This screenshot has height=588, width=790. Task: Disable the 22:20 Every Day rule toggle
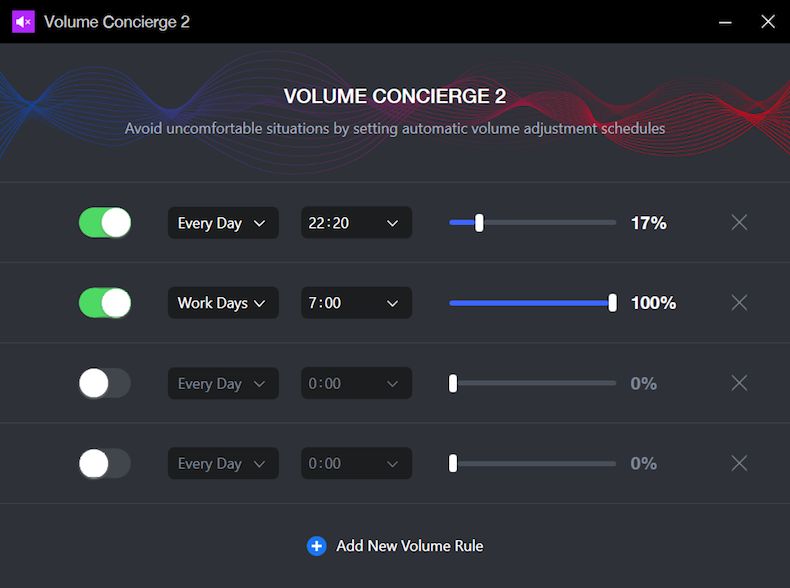105,222
